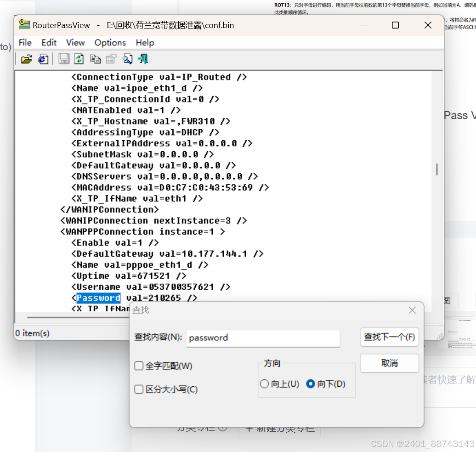Image resolution: width=476 pixels, height=452 pixels.
Task: Click the WANIPConnection nextInstance=3 line
Action: tap(153, 221)
